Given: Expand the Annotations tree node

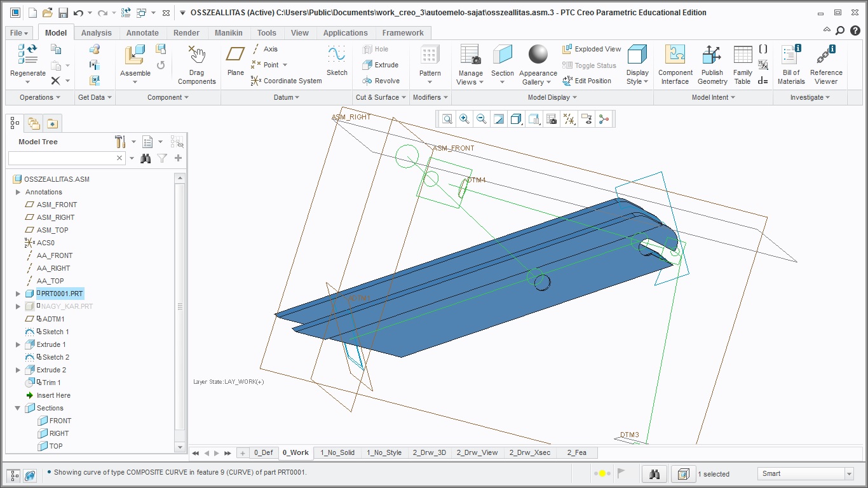Looking at the screenshot, I should (x=18, y=192).
